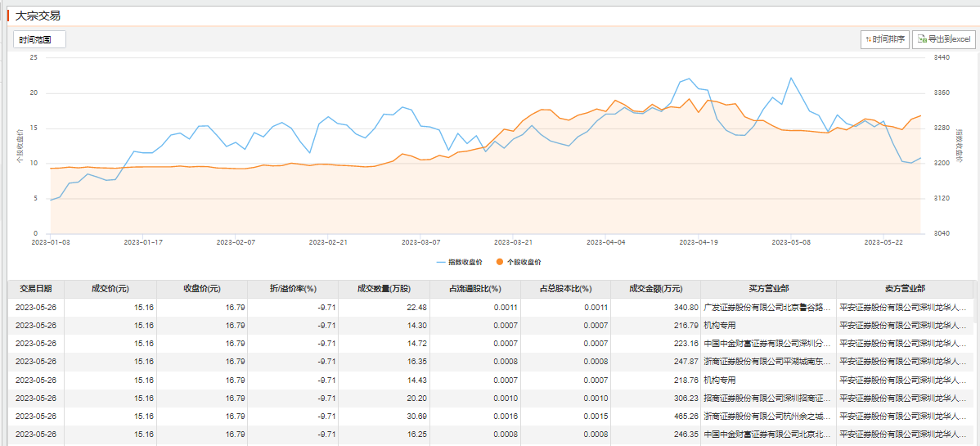Click the 占流通股比(%) column header

[x=475, y=289]
